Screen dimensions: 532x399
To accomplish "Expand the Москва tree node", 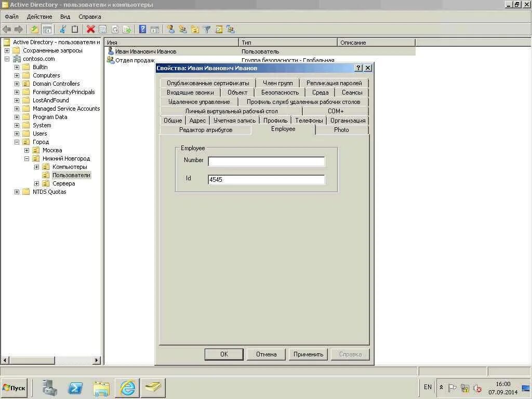I will click(x=27, y=150).
